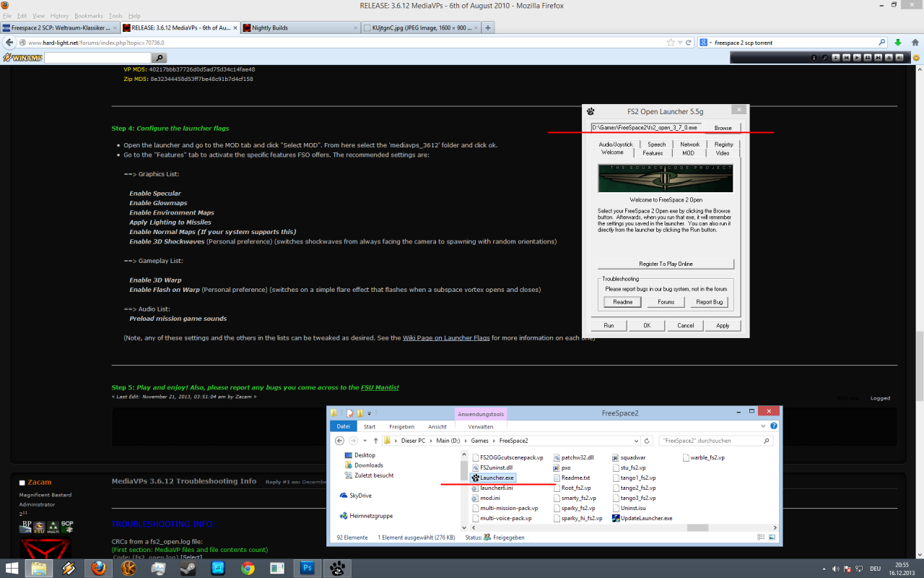
Task: Open FSU Mantis link
Action: [380, 387]
